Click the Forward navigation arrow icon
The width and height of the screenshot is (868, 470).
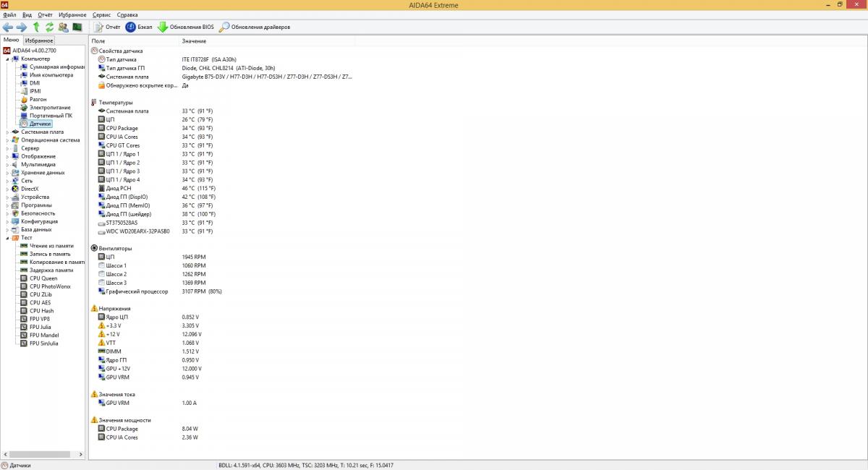[x=22, y=27]
